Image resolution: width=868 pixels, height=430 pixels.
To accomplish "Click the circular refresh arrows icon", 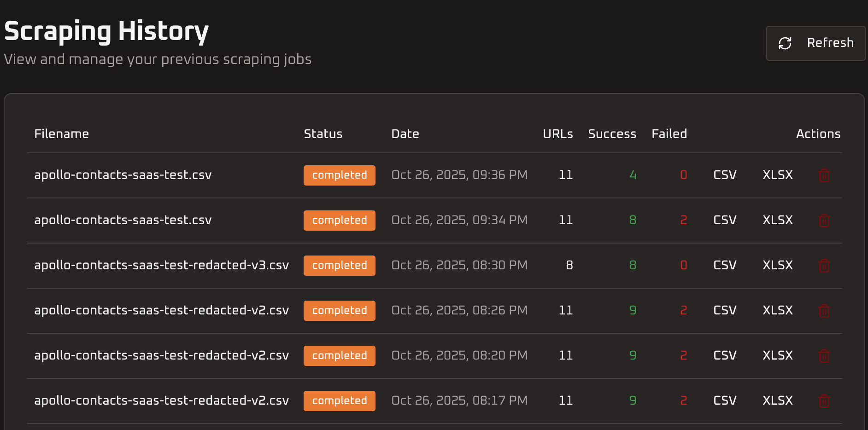I will (x=785, y=43).
